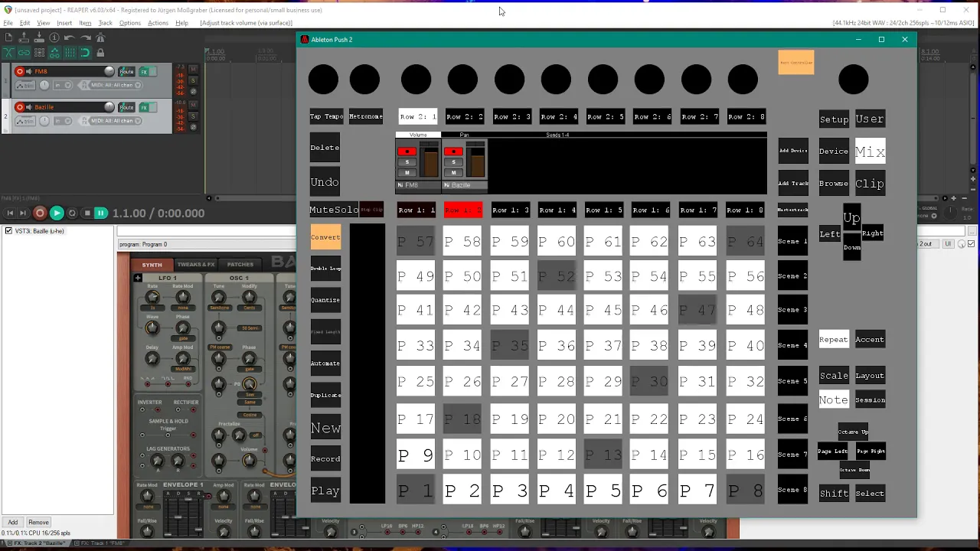The width and height of the screenshot is (980, 551).
Task: Click pad P 36 on Push 2 grid
Action: pos(556,346)
